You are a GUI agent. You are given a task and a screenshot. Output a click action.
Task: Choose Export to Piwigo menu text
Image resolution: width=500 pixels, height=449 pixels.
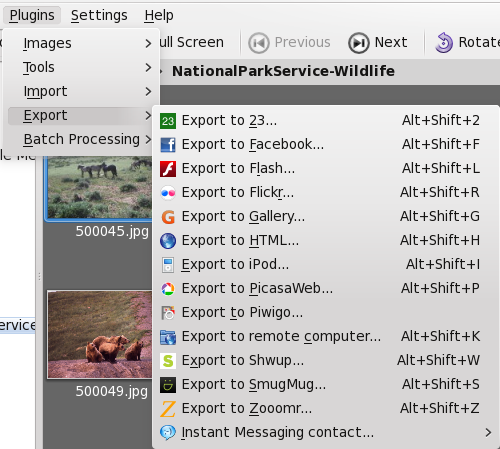tap(242, 313)
